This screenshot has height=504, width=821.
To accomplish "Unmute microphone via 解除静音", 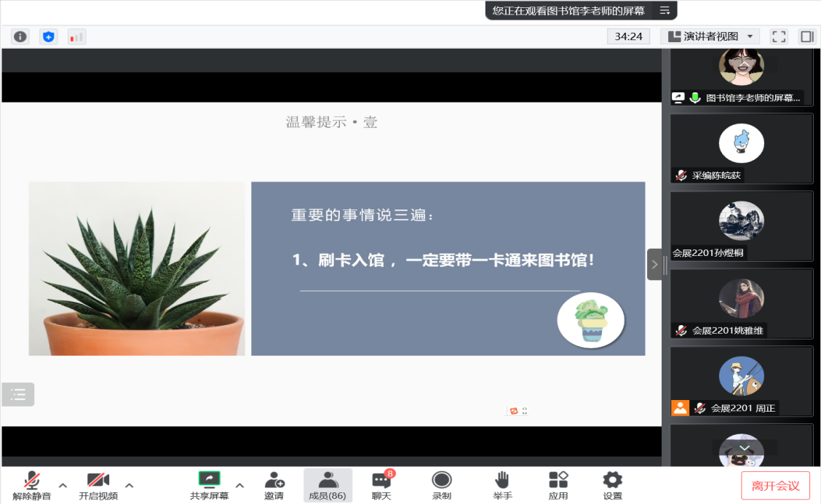I will click(x=32, y=485).
